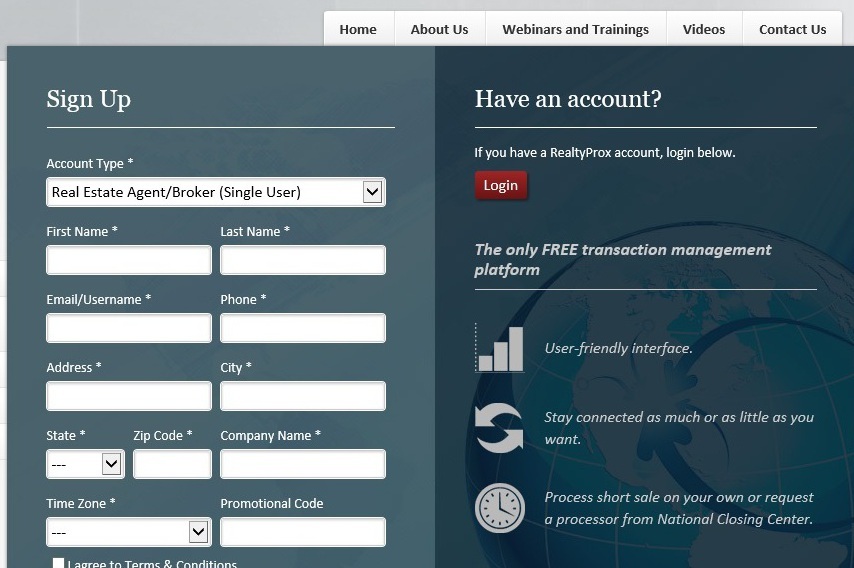
Task: Select the Email/Username input box
Action: tap(129, 328)
